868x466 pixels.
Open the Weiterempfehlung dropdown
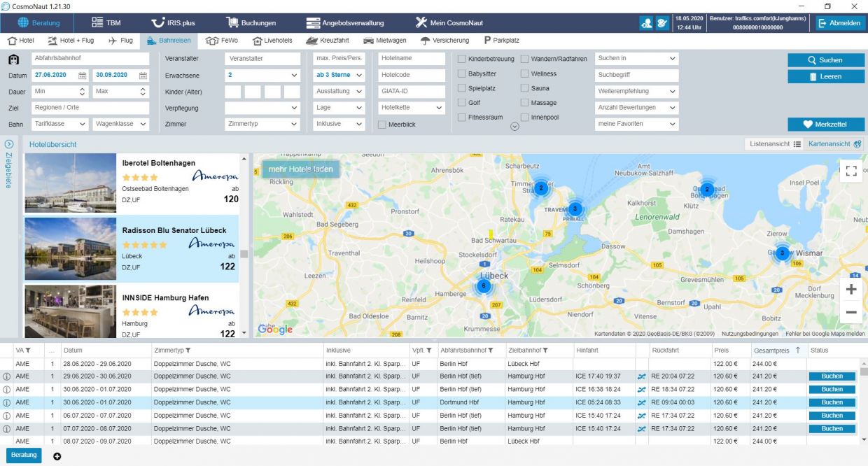[637, 92]
